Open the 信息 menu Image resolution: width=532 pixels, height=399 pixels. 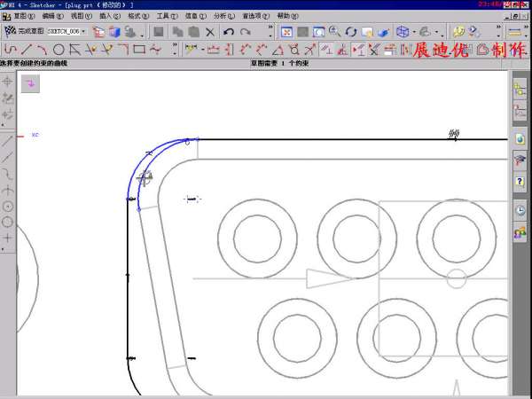196,16
